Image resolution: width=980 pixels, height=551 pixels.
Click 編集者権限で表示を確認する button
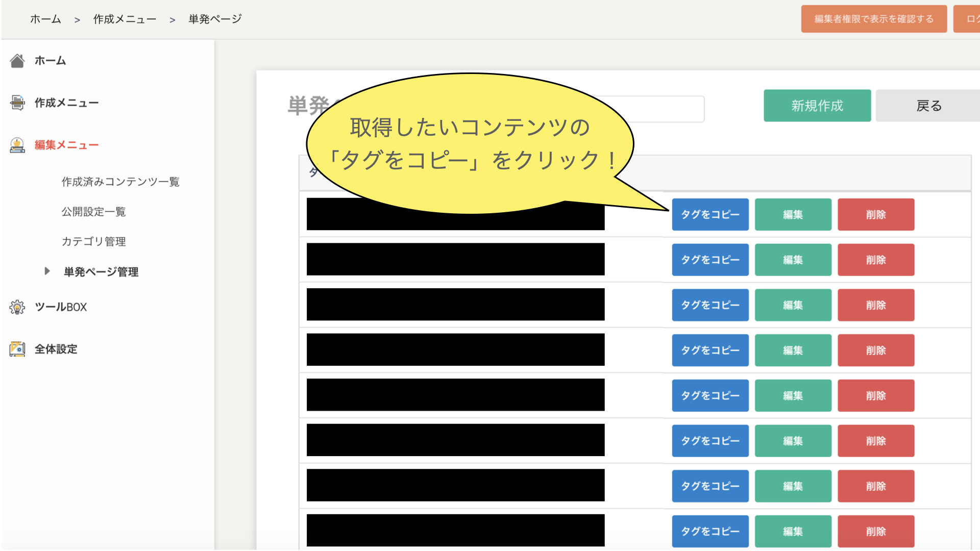coord(873,19)
